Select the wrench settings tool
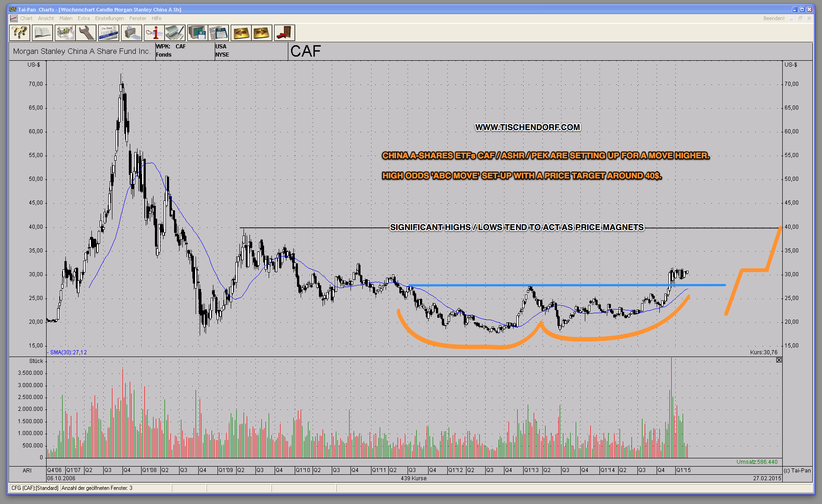 pyautogui.click(x=86, y=33)
